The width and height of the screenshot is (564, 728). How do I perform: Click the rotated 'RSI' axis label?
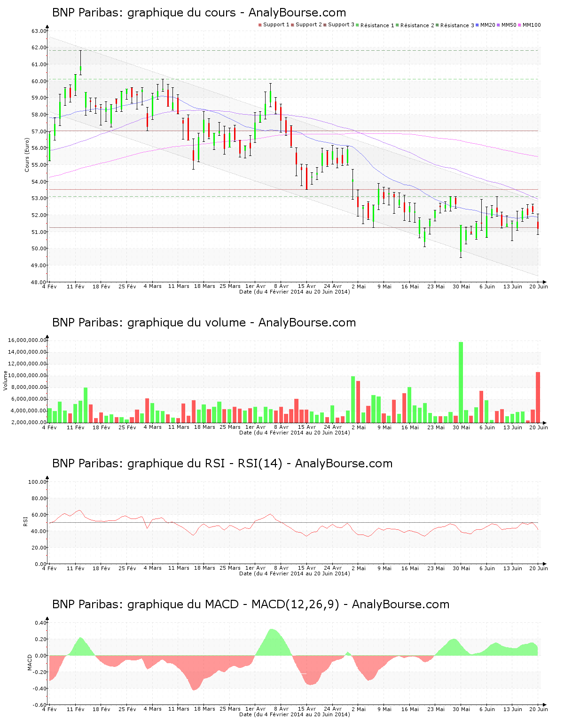coord(25,521)
